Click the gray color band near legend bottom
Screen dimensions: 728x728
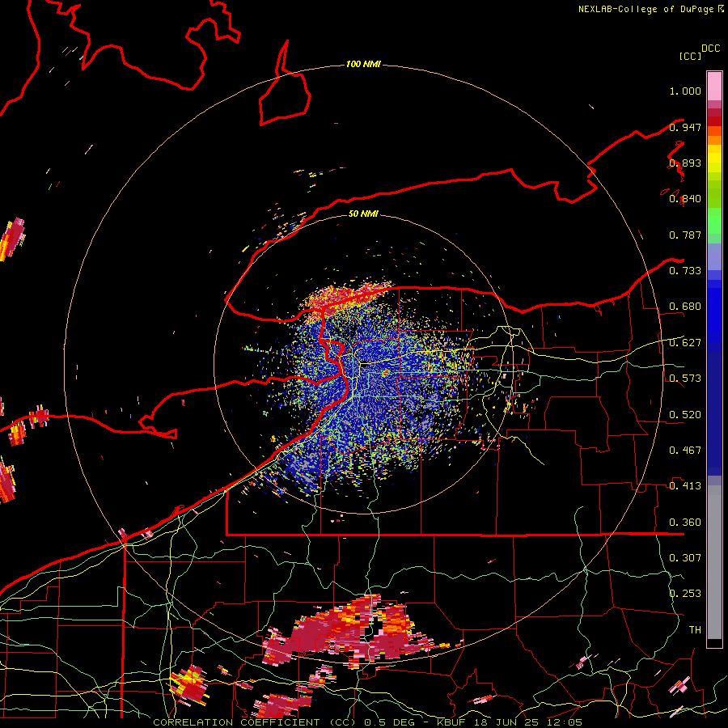coord(714,562)
